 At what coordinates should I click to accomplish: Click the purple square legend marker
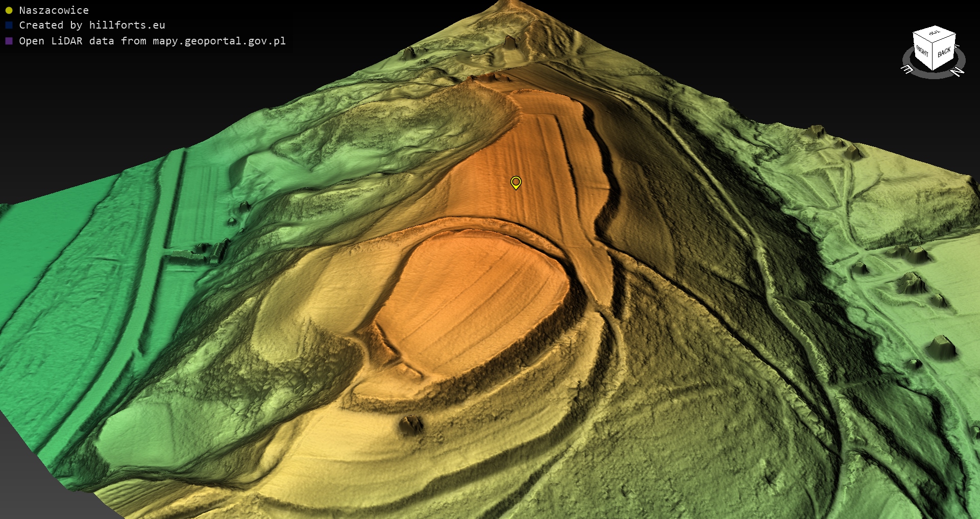tap(9, 41)
